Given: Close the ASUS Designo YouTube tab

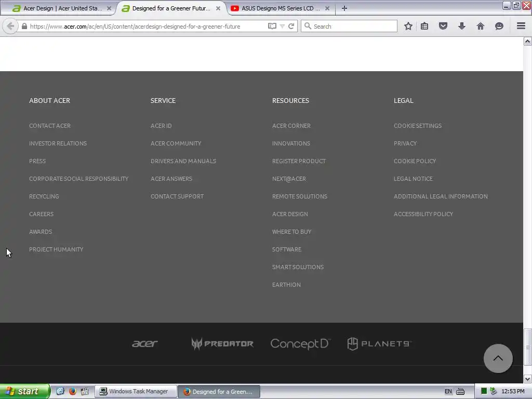Looking at the screenshot, I should (x=327, y=8).
